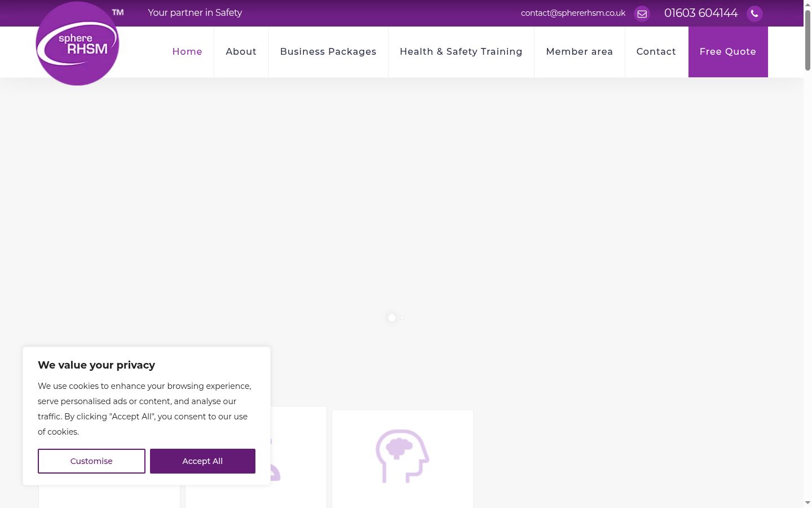Click the 'We value your privacy' heading
Image resolution: width=812 pixels, height=508 pixels.
click(96, 365)
